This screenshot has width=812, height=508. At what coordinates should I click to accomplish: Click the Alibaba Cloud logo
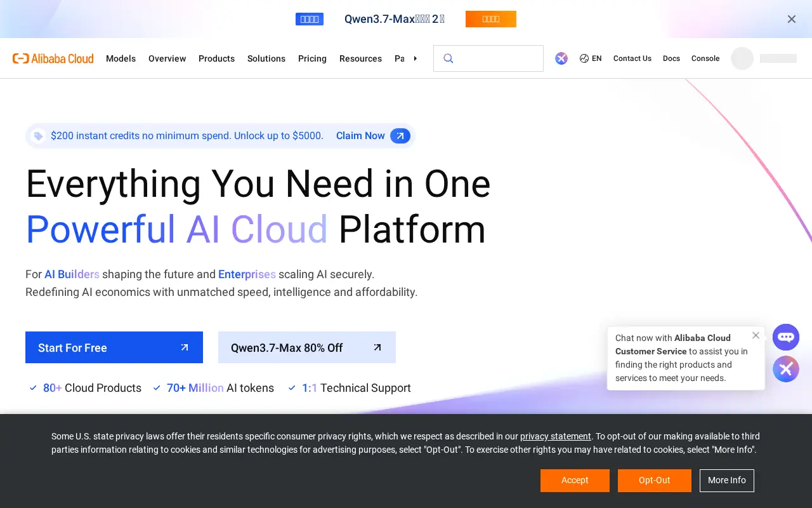tap(53, 58)
